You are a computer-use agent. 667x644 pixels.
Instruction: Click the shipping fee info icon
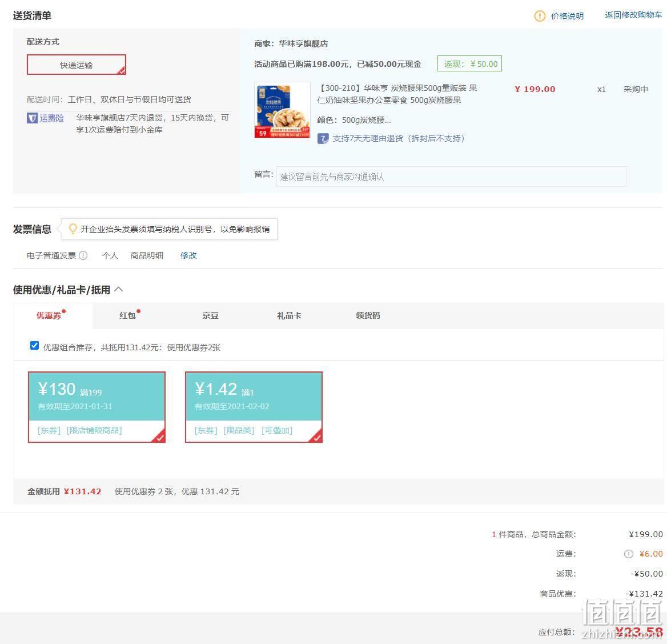pos(628,554)
